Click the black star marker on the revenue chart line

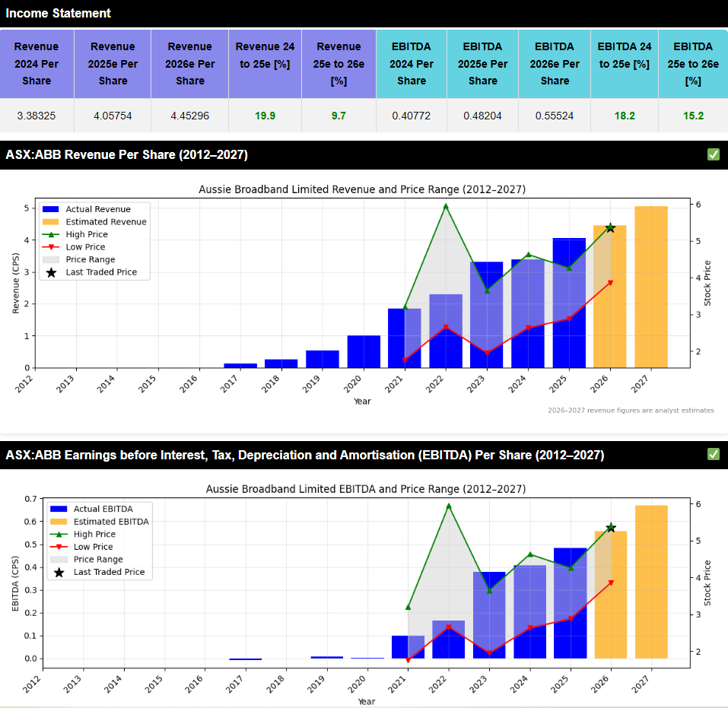(x=610, y=227)
